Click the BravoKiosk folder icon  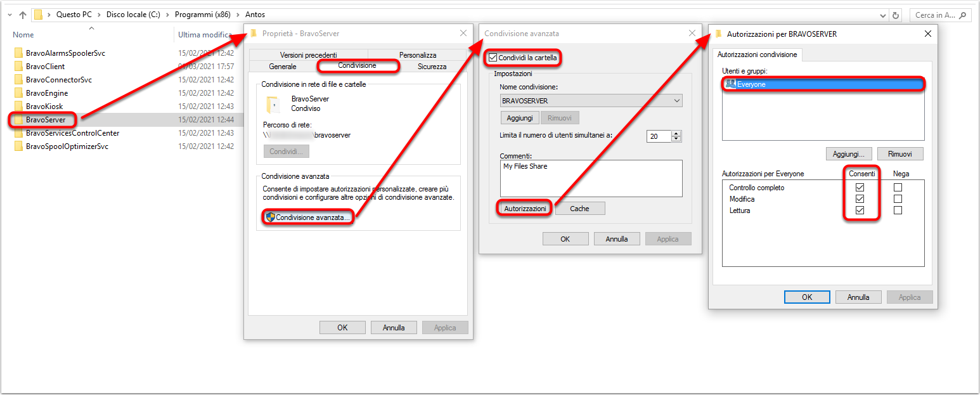(x=18, y=107)
